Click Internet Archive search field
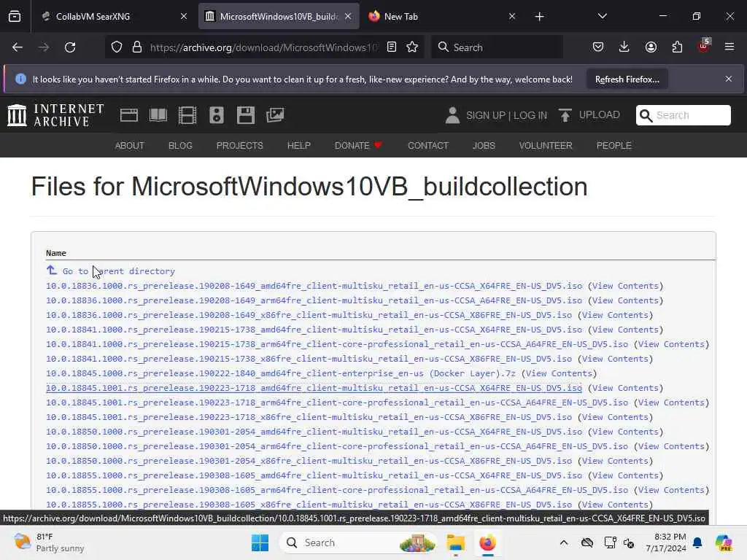 [683, 115]
